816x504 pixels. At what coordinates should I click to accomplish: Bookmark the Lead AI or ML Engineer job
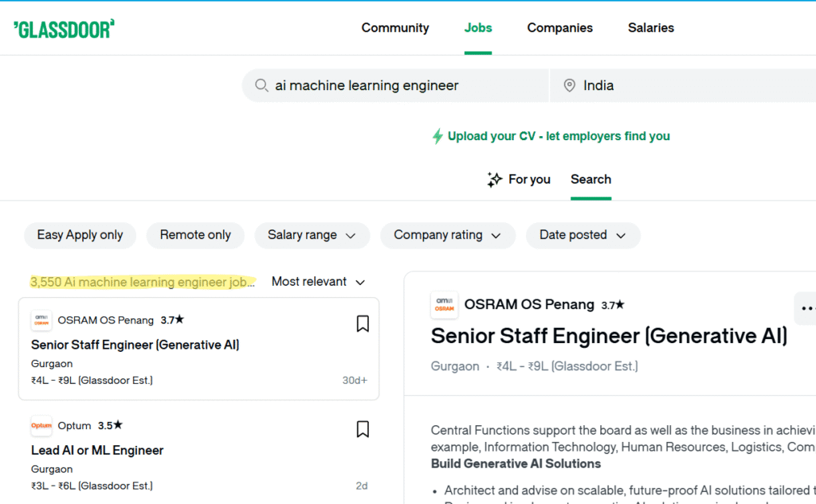pyautogui.click(x=363, y=430)
